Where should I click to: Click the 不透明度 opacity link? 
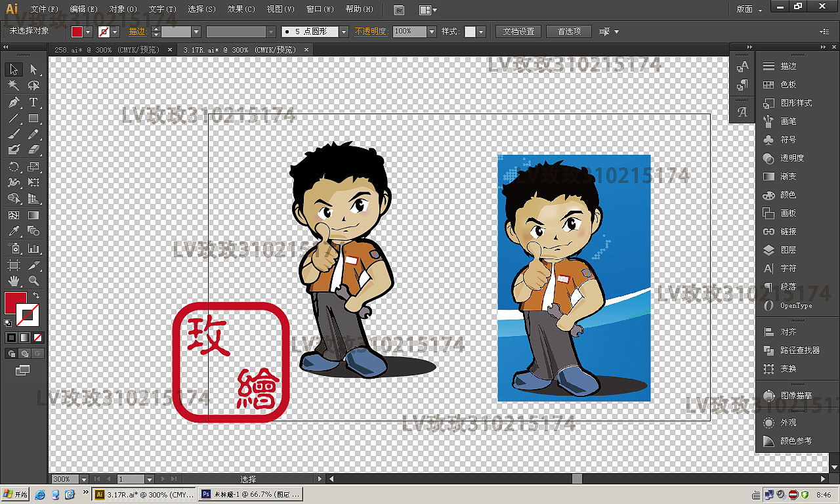pos(371,31)
